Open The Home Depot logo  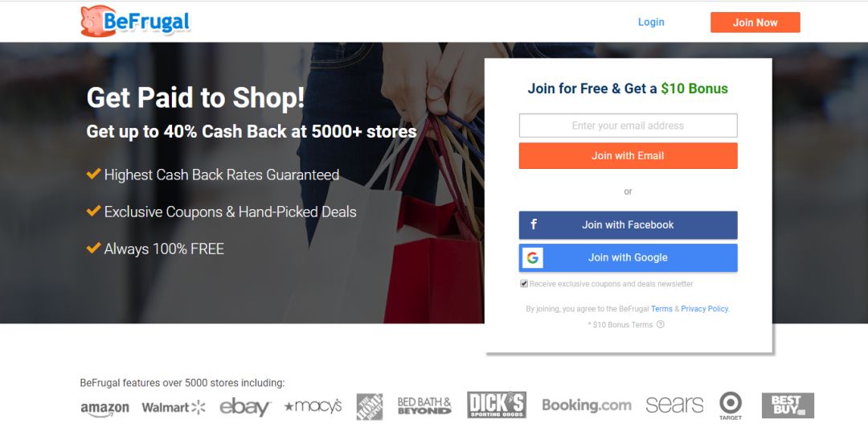pyautogui.click(x=369, y=406)
